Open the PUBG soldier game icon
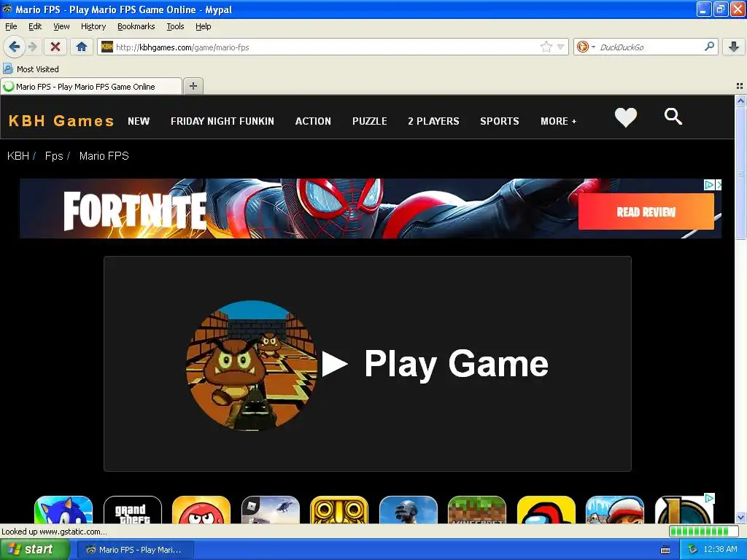747x560 pixels. tap(409, 510)
